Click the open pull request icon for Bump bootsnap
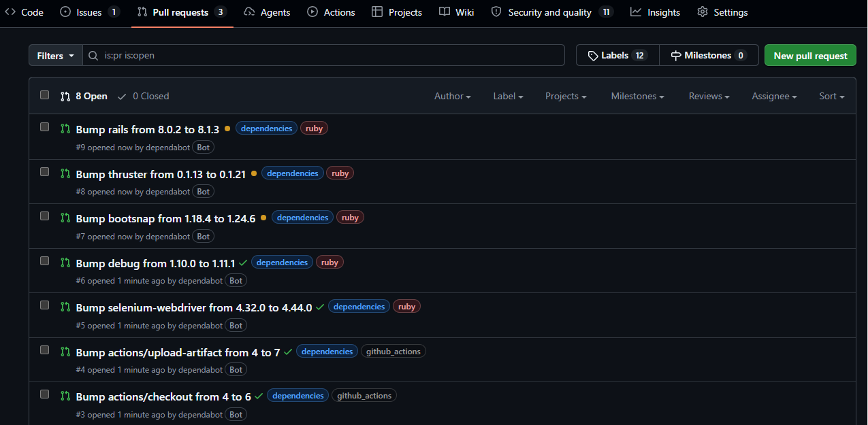Screen dimensions: 868x425 click(x=65, y=218)
